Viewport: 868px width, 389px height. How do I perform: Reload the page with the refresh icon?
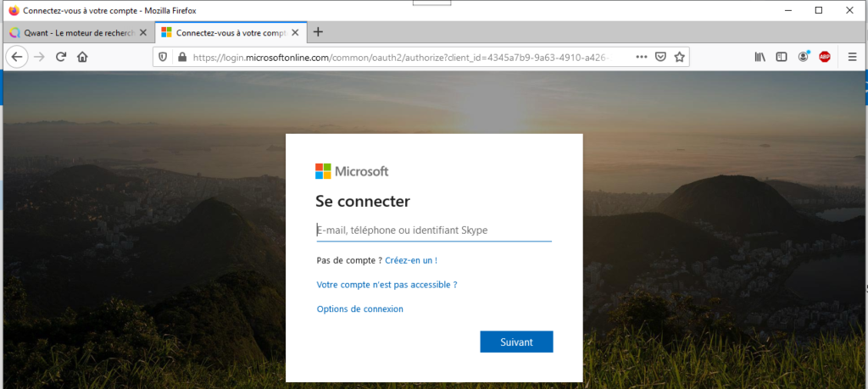click(61, 57)
